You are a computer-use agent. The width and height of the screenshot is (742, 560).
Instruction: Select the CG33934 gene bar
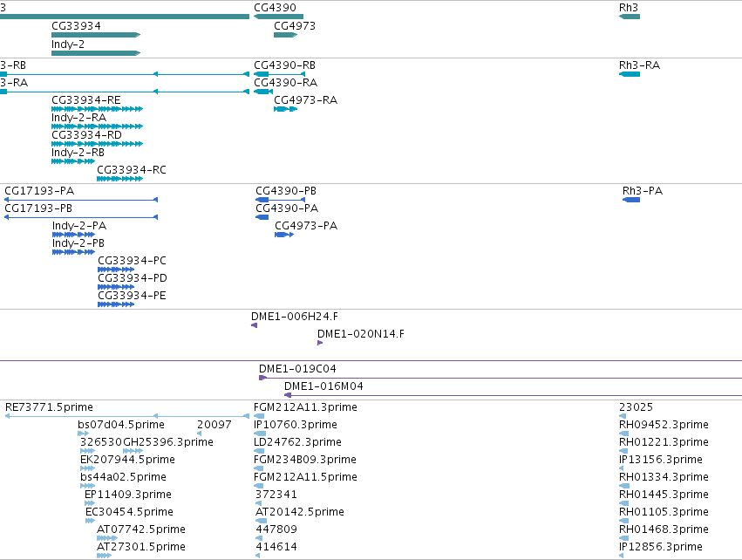[x=96, y=35]
